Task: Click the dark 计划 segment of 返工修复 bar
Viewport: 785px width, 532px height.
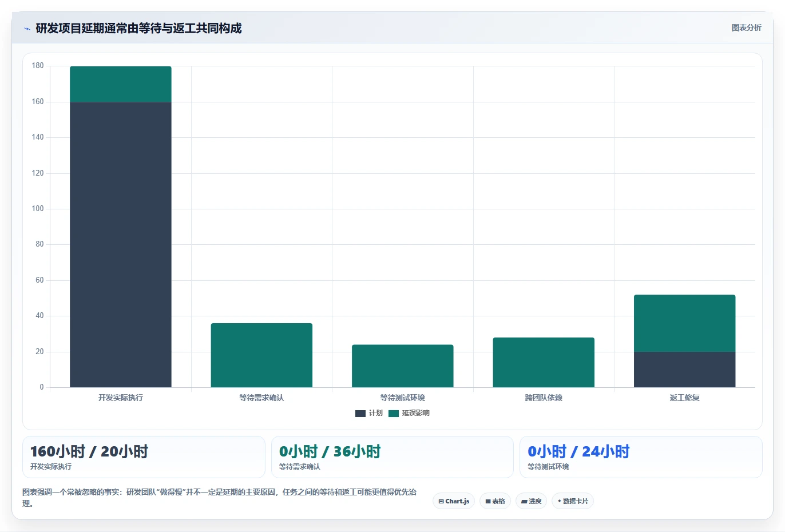Action: coord(685,370)
